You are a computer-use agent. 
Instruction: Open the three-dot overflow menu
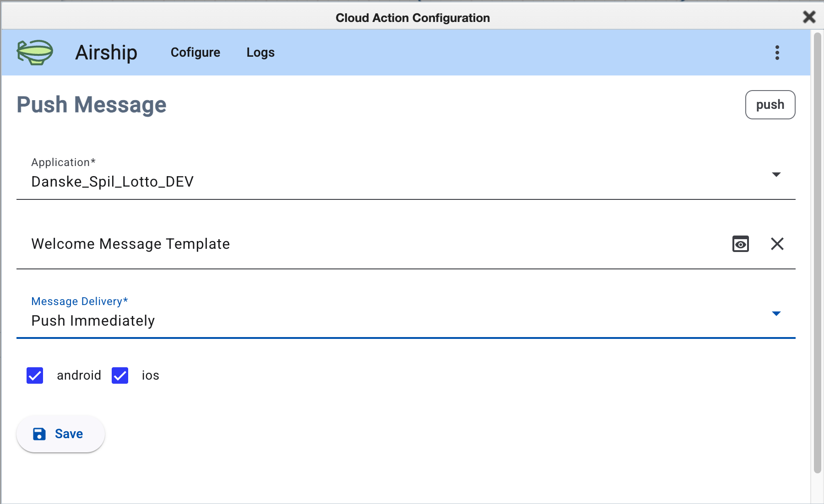point(777,53)
